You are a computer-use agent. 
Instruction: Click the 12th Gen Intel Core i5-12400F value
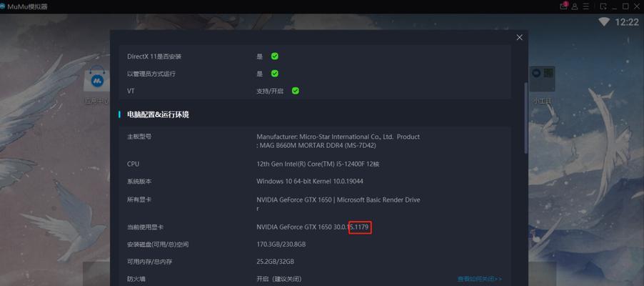pyautogui.click(x=318, y=164)
